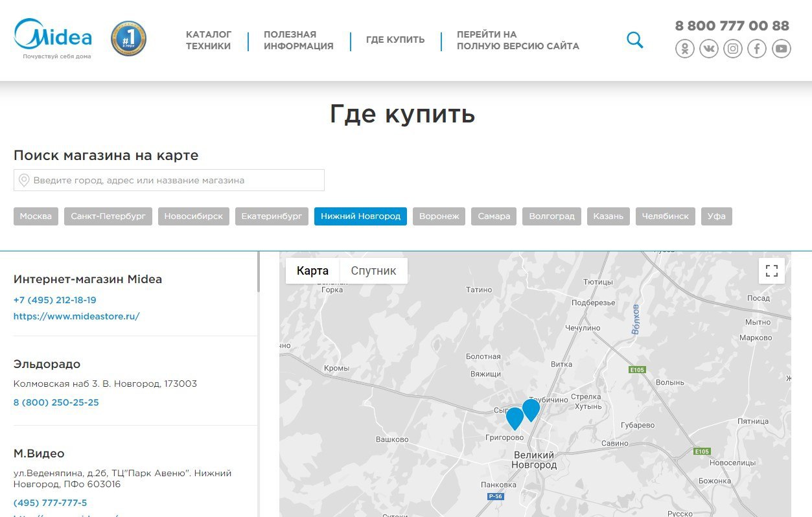This screenshot has height=517, width=812.
Task: Click the 8 800 777 00 88 phone number
Action: (x=732, y=26)
